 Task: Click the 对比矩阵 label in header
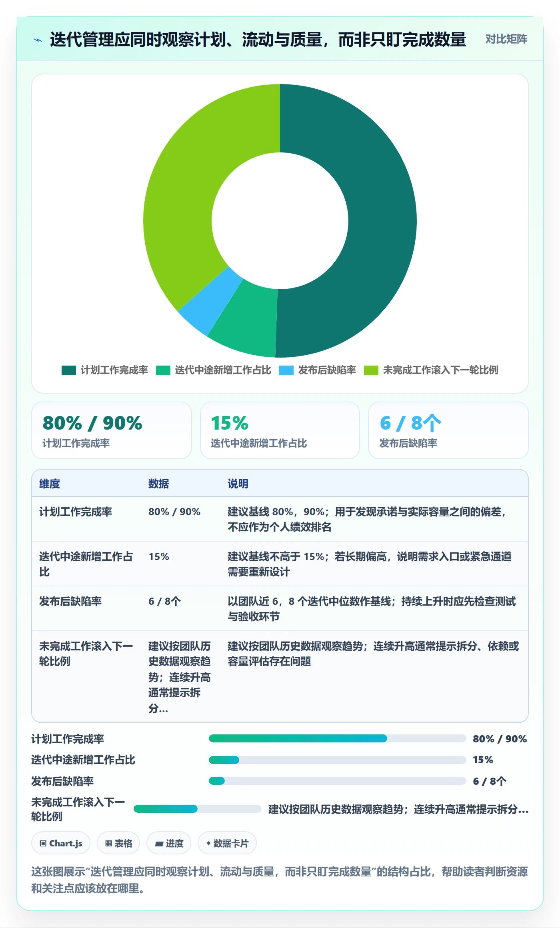(x=506, y=39)
